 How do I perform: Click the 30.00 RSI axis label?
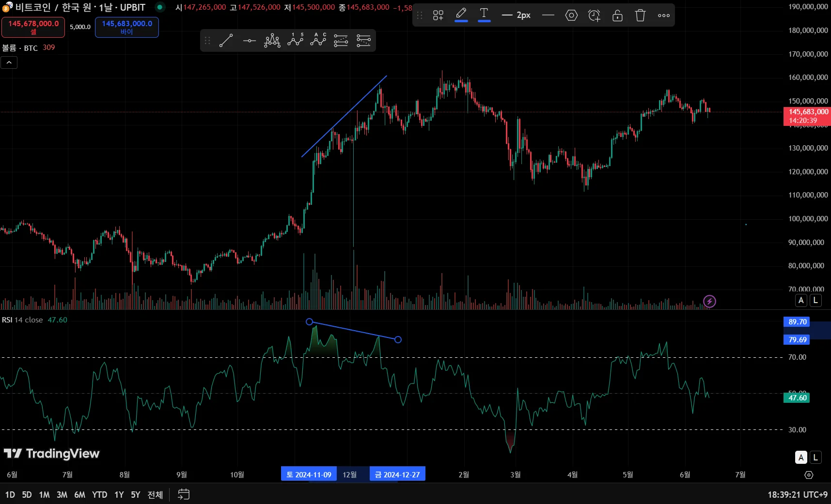click(797, 430)
